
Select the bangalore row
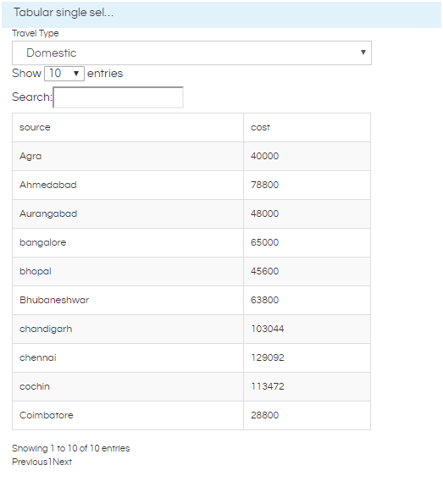click(x=191, y=242)
